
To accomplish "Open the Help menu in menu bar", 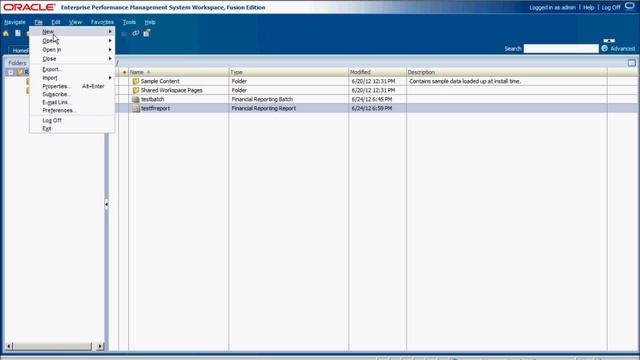I will coord(150,22).
